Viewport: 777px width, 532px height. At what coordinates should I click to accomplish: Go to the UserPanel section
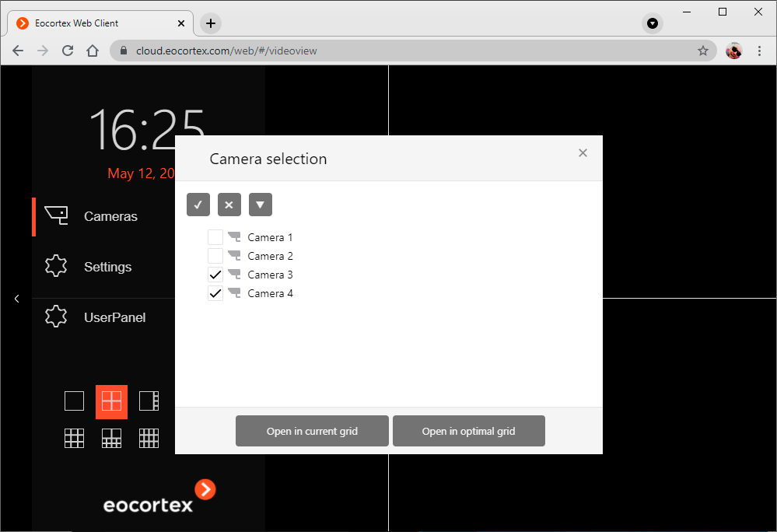click(x=116, y=317)
